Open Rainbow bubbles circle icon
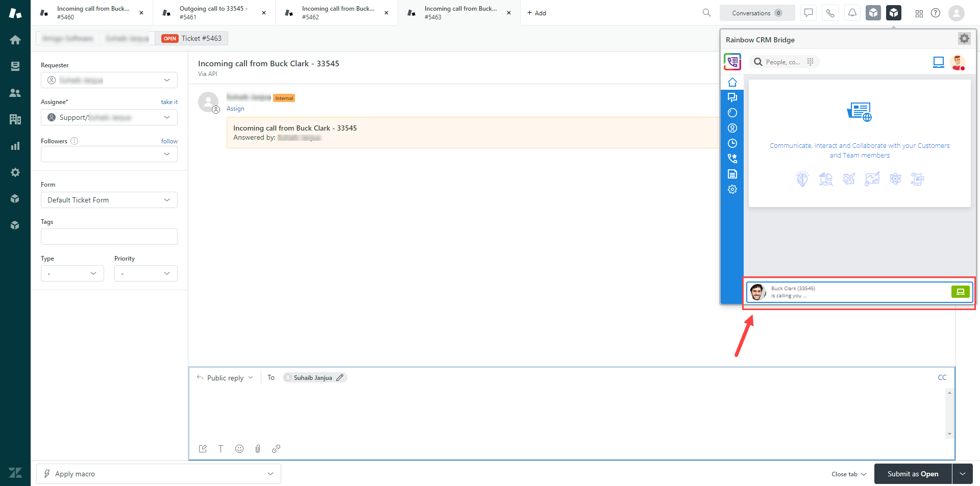Image resolution: width=980 pixels, height=486 pixels. pyautogui.click(x=732, y=113)
